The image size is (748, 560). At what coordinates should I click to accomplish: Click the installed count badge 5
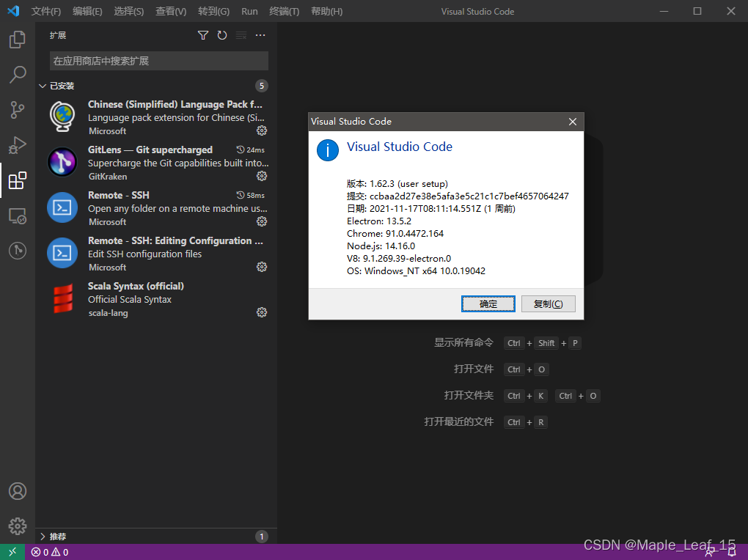point(261,86)
